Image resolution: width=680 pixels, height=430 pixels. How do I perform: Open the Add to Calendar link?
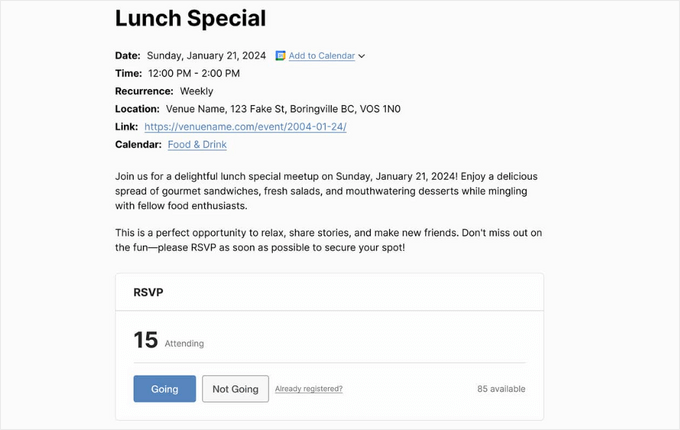tap(321, 56)
